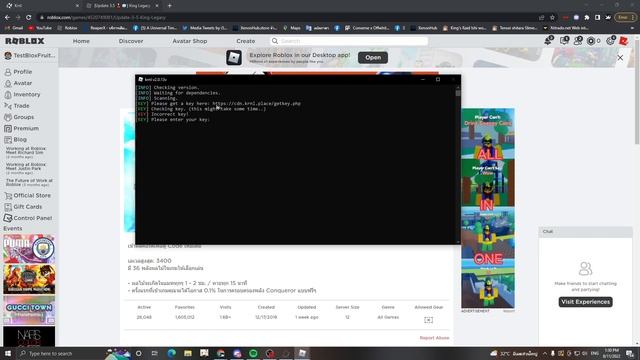
Task: Open the Create menu item
Action: click(x=245, y=41)
